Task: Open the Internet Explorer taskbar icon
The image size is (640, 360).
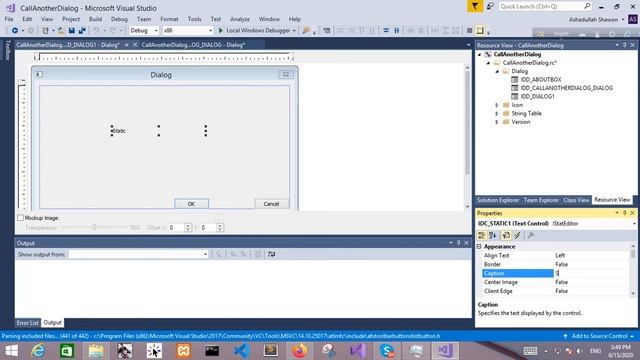Action: pos(38,351)
